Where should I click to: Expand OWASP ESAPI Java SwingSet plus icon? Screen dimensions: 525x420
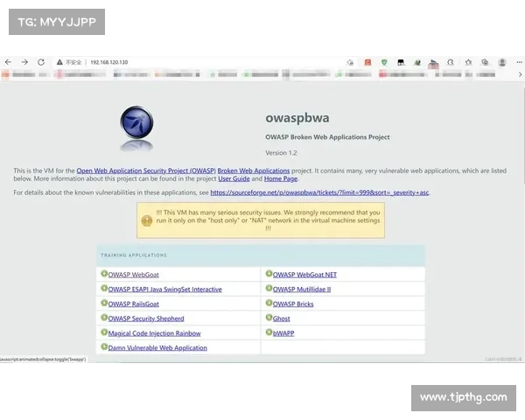coord(104,288)
